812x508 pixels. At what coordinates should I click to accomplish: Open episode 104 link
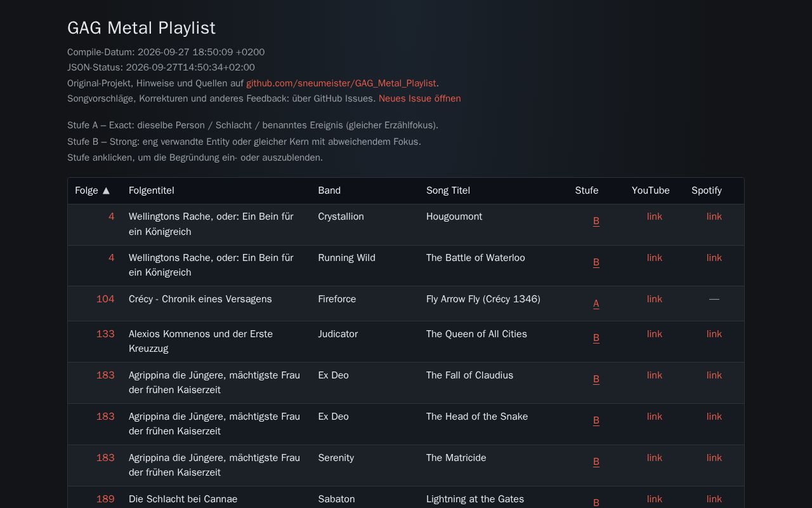[105, 299]
